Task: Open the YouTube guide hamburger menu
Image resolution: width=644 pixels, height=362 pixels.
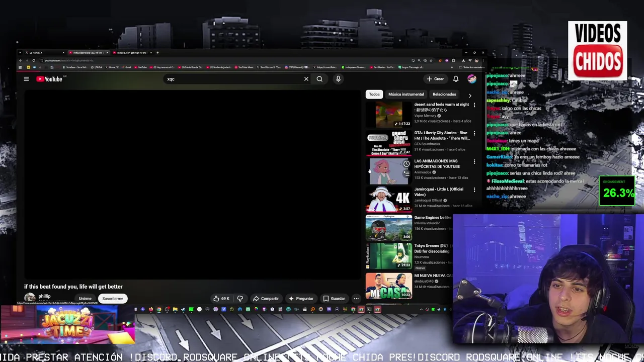Action: coord(26,79)
